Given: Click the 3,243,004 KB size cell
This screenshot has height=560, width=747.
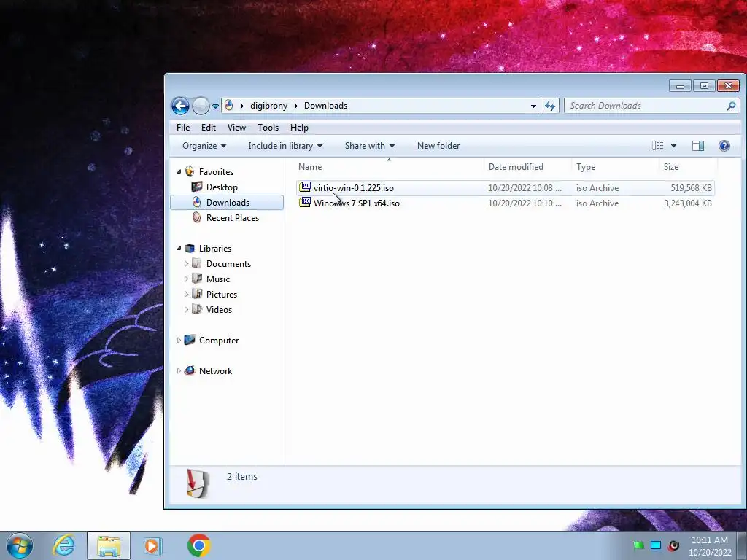Looking at the screenshot, I should pos(687,203).
